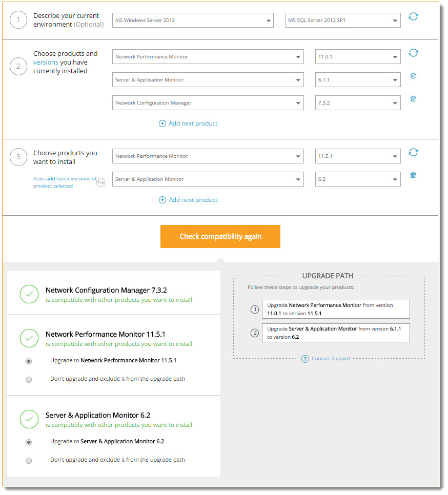
Task: Delete Server & Application Monitor 6.2 install row
Action: (x=413, y=175)
